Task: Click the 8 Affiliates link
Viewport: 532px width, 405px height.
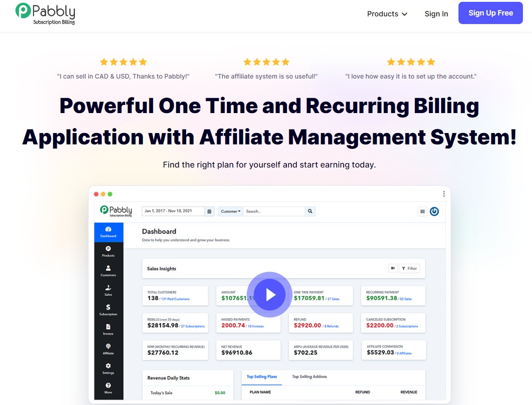Action: [404, 353]
